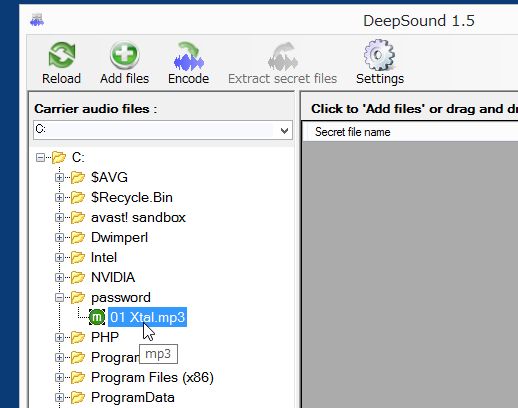Select the ProgramData folder label
The height and width of the screenshot is (408, 518).
point(133,397)
